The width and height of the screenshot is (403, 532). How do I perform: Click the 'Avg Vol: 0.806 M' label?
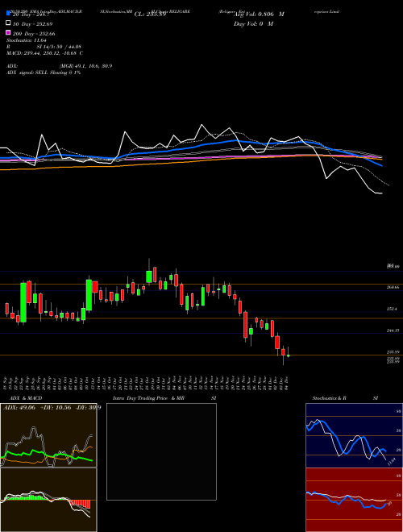tap(259, 15)
